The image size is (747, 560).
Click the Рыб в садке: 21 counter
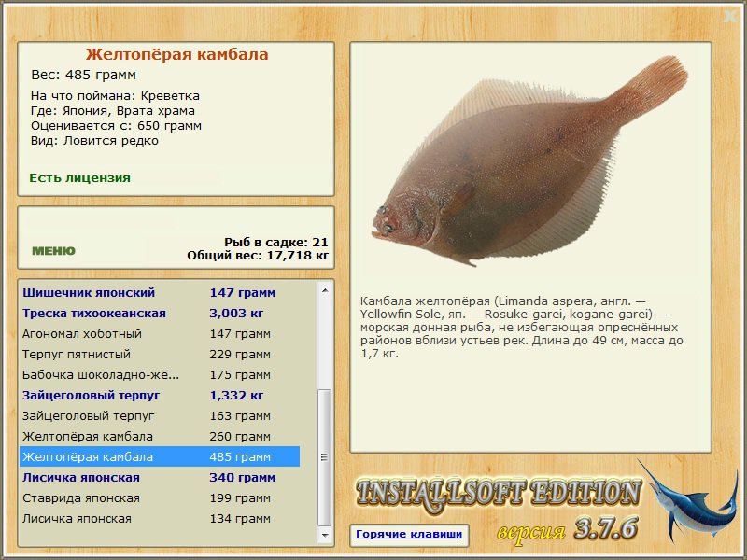275,242
